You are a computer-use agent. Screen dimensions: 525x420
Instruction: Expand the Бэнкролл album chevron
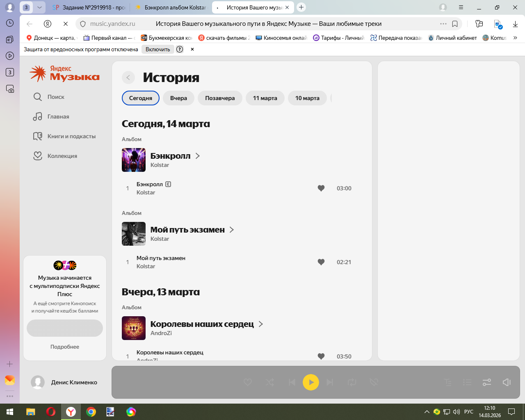tap(198, 156)
